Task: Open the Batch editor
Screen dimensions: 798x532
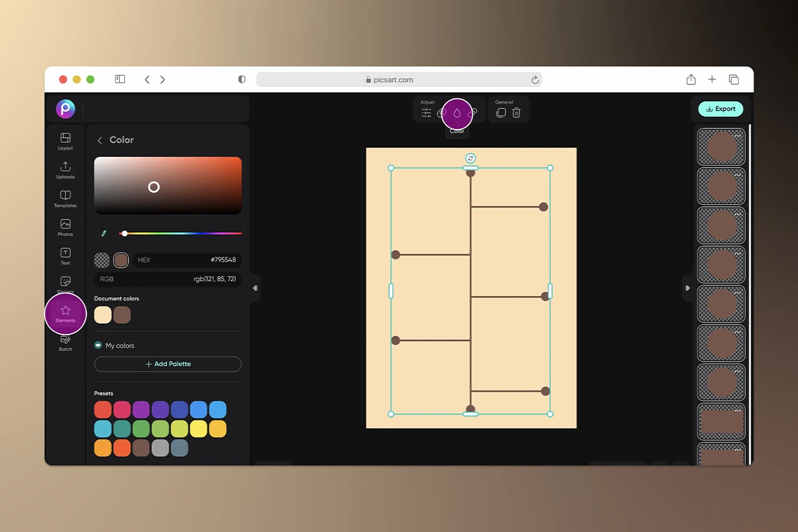Action: pyautogui.click(x=65, y=342)
